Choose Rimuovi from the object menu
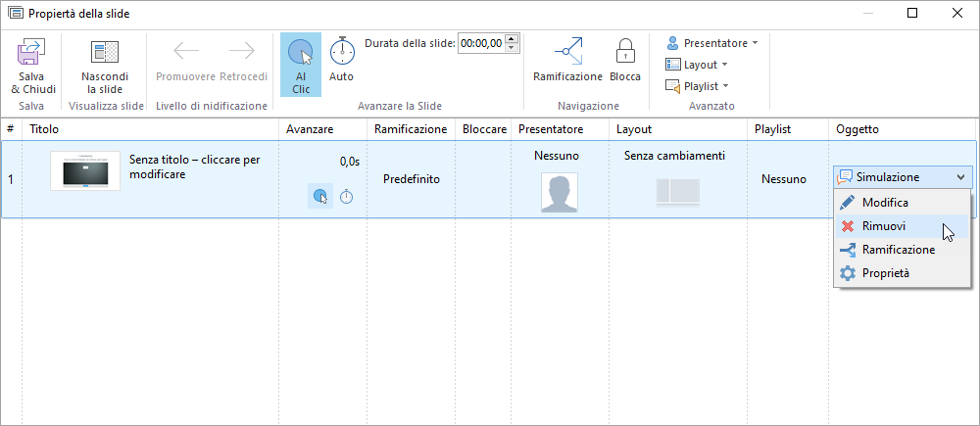The image size is (980, 426). point(883,226)
